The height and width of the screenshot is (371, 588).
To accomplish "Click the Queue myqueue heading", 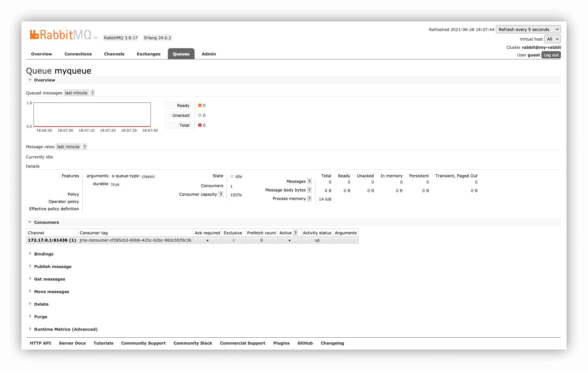I will (58, 71).
